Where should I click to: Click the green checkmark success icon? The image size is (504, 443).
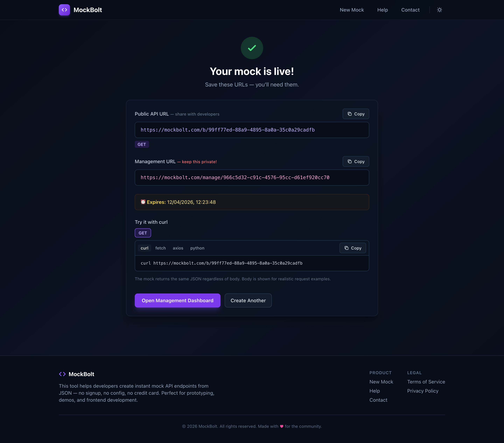pyautogui.click(x=252, y=48)
